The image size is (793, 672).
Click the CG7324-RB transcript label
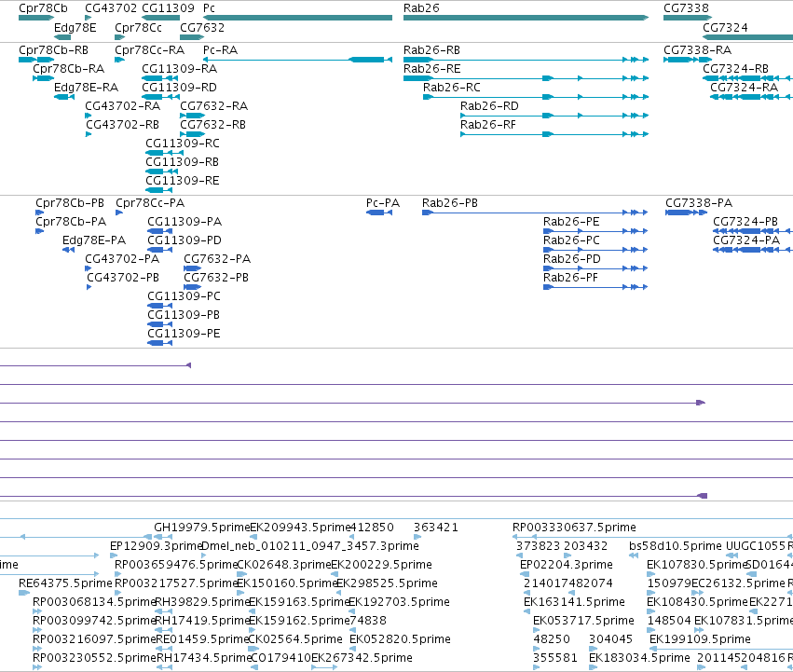click(x=736, y=69)
